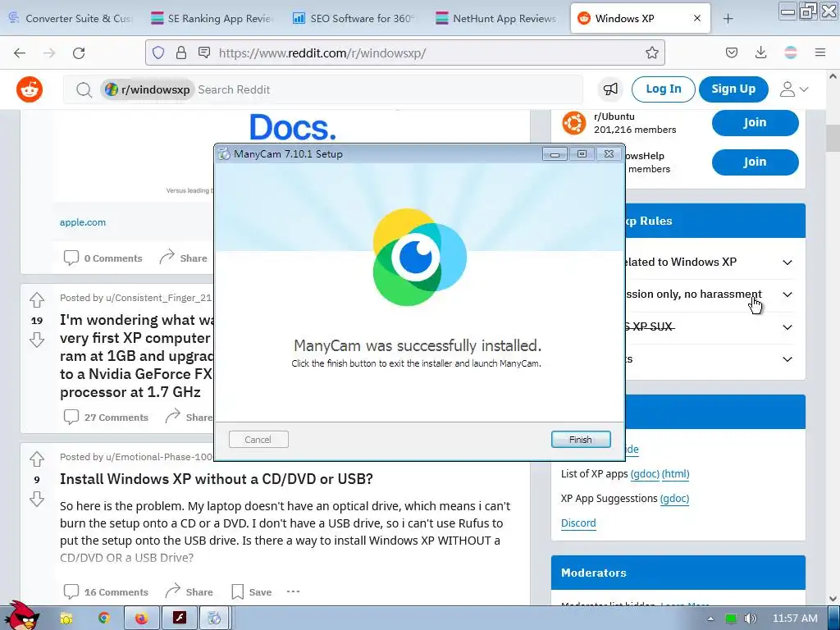Downvote the Install Windows XP post
This screenshot has width=840, height=630.
(37, 499)
